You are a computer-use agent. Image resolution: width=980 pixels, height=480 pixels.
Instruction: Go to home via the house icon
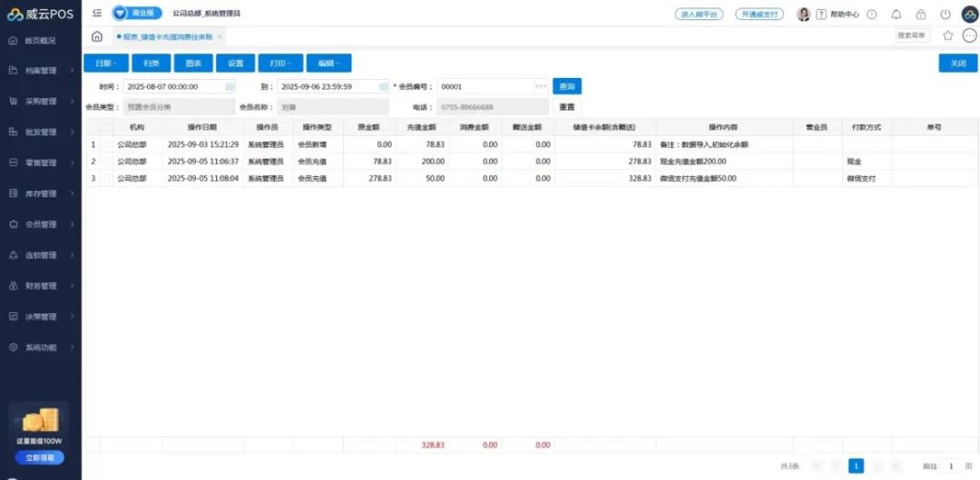point(97,36)
